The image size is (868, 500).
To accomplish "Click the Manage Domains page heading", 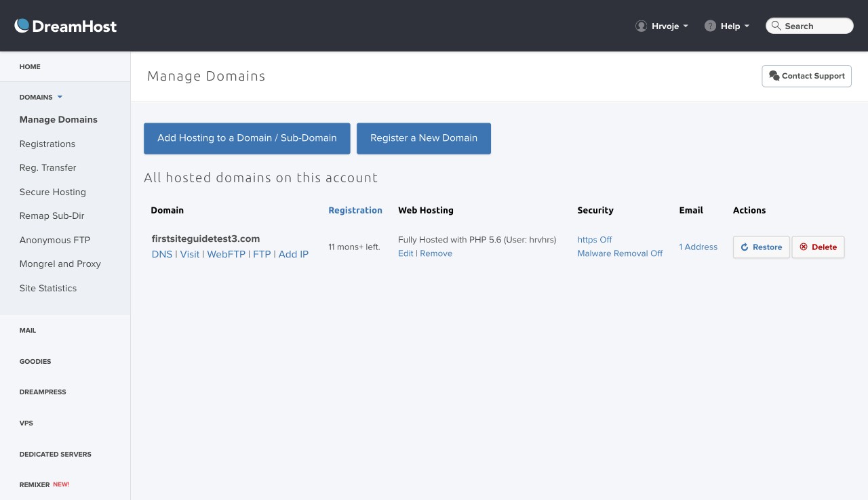I will [x=206, y=76].
